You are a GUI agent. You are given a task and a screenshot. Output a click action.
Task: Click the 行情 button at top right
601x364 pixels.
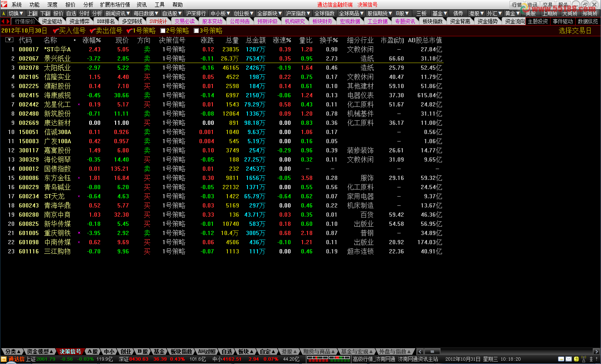517,5
